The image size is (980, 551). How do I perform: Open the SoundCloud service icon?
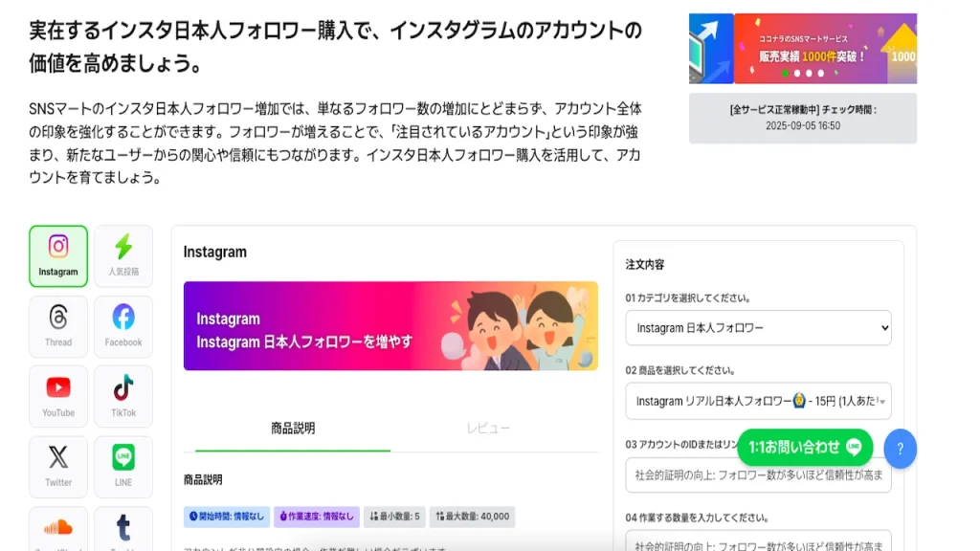pos(58,529)
